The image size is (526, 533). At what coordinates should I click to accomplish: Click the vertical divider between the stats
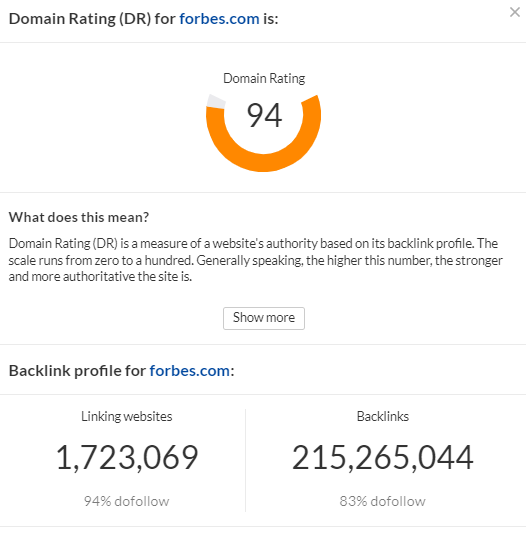[x=245, y=460]
